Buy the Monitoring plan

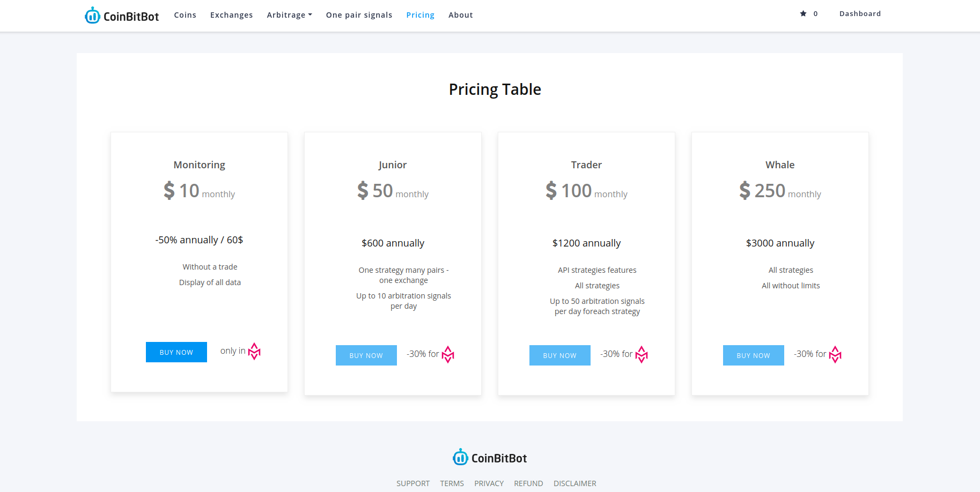(176, 352)
